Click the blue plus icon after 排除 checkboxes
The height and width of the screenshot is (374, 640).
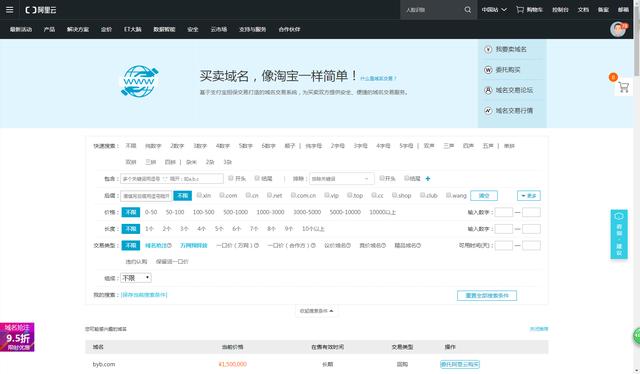(428, 178)
